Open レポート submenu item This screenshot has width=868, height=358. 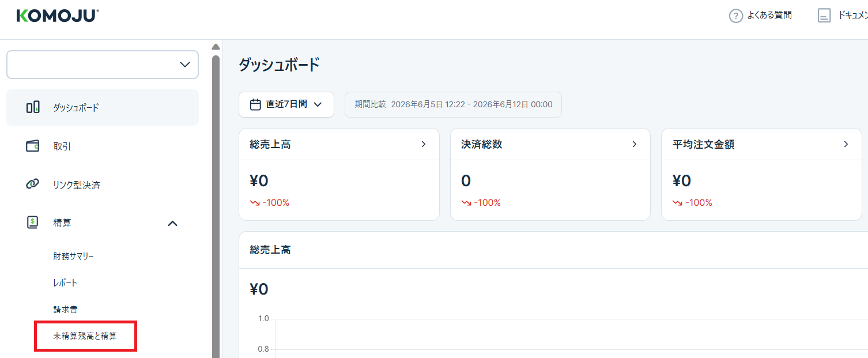click(x=65, y=283)
